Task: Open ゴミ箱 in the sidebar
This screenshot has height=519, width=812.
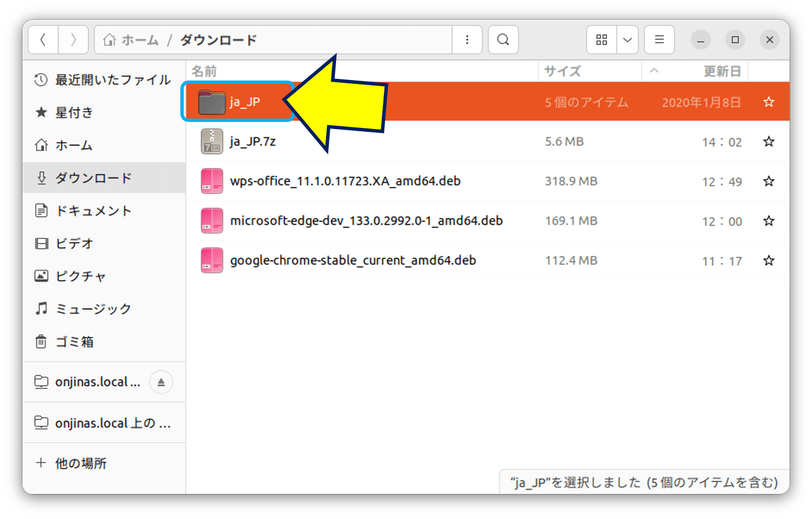Action: [x=104, y=341]
